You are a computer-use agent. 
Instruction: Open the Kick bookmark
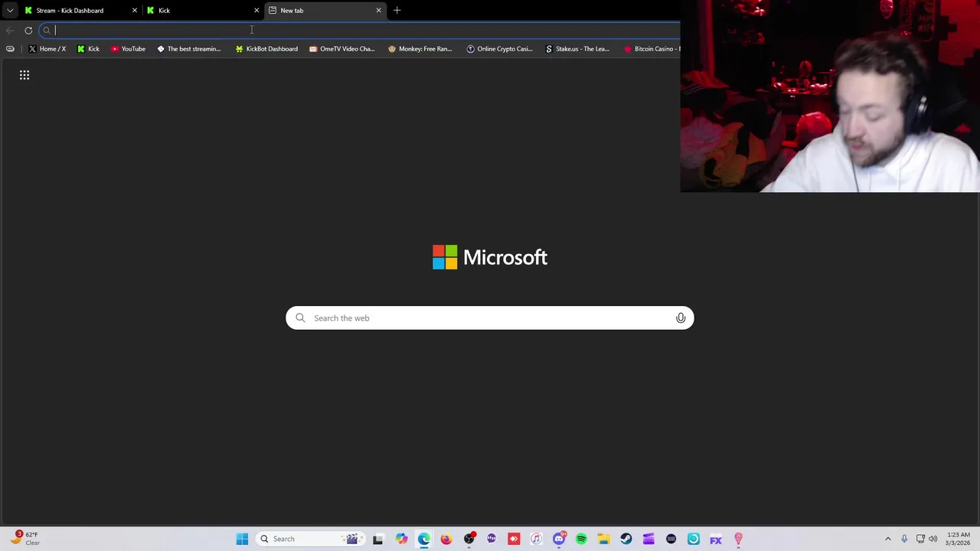88,49
